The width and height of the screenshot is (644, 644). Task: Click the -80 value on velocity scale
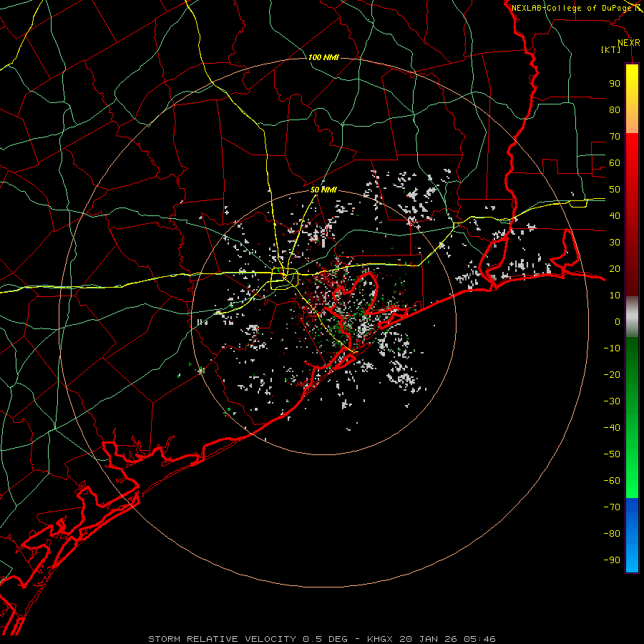pyautogui.click(x=612, y=534)
